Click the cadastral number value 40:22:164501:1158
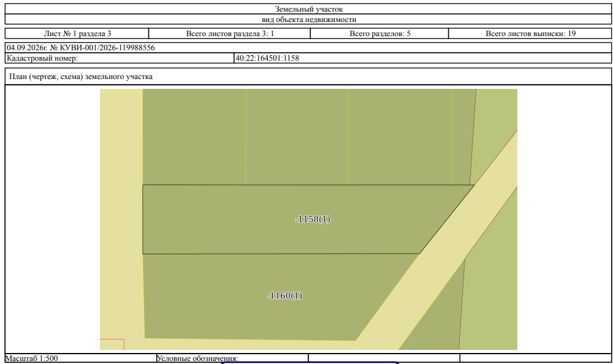This screenshot has height=364, width=613. coord(267,58)
